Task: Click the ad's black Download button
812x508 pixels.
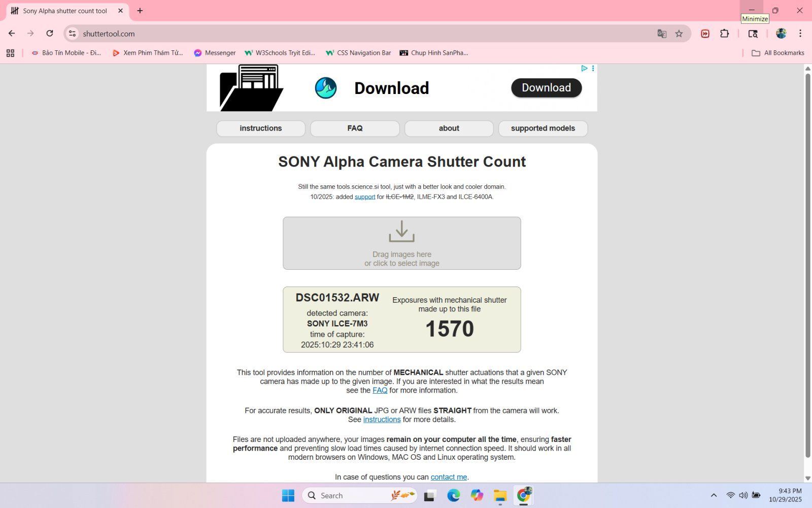Action: pos(546,88)
